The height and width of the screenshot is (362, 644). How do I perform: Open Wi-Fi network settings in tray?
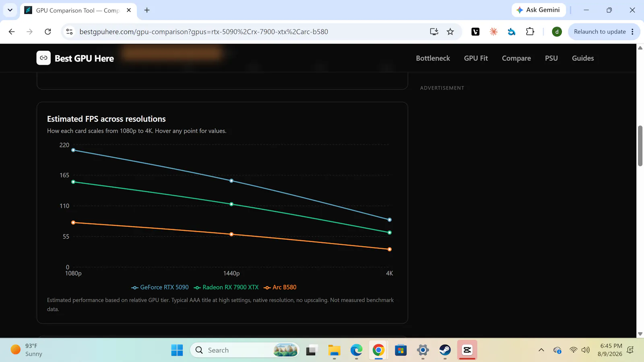(574, 350)
